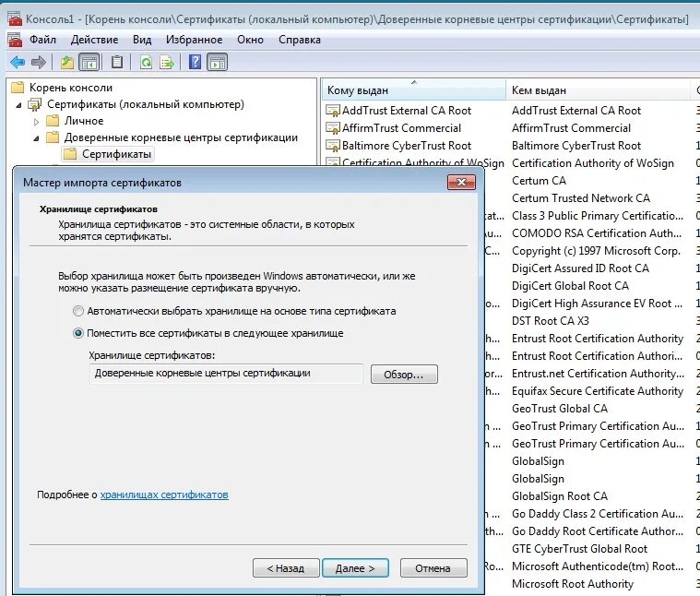700x596 pixels.
Task: Open the Окно menu
Action: [251, 40]
